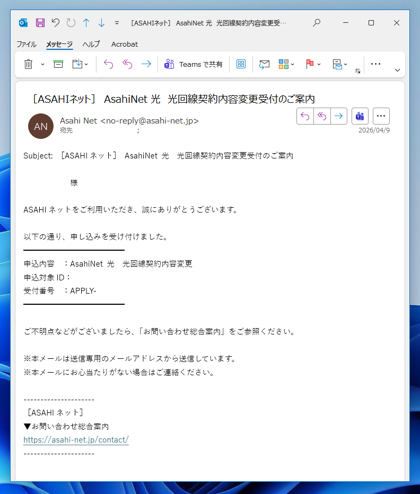Undo the last action in title bar
420x494 pixels.
point(56,23)
